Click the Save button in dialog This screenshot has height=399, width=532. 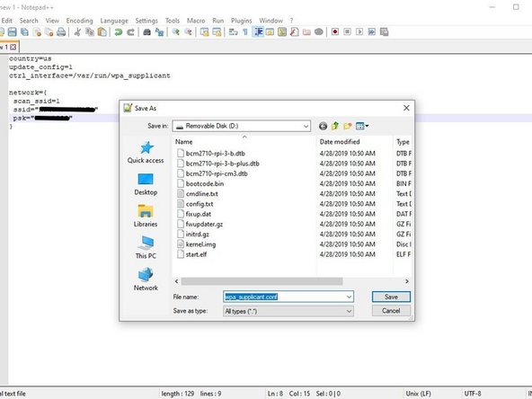pyautogui.click(x=391, y=297)
